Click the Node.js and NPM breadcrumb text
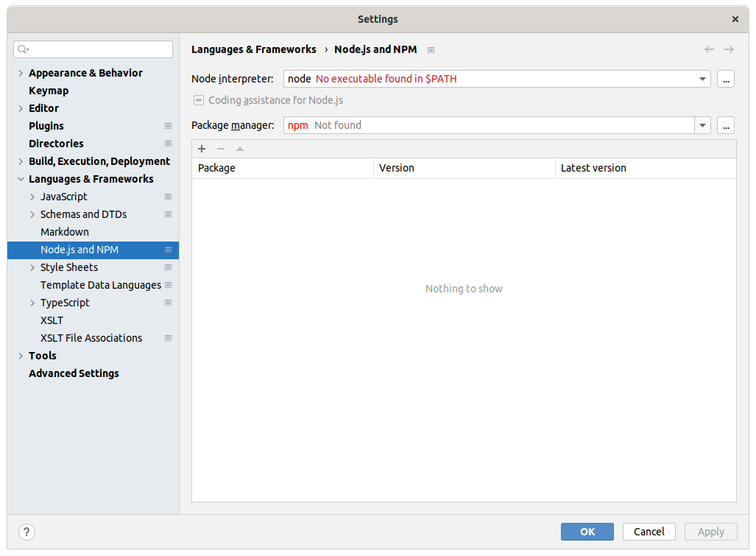 [375, 49]
